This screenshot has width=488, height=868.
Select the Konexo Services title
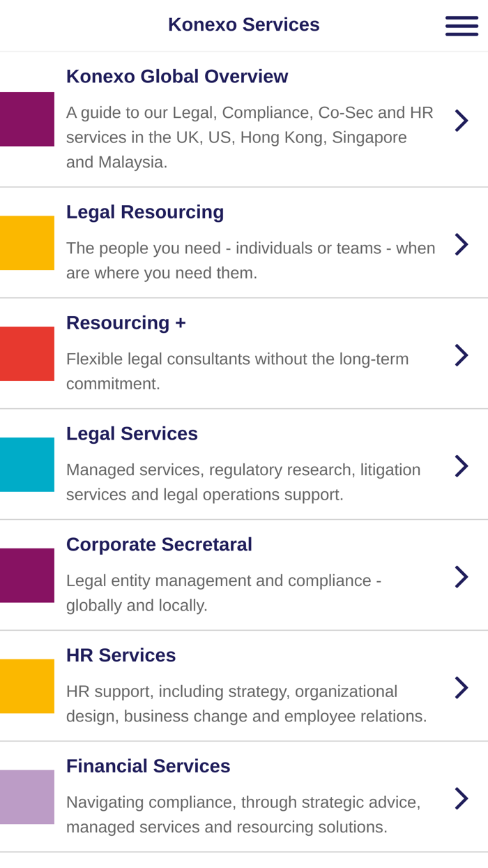coord(243,24)
